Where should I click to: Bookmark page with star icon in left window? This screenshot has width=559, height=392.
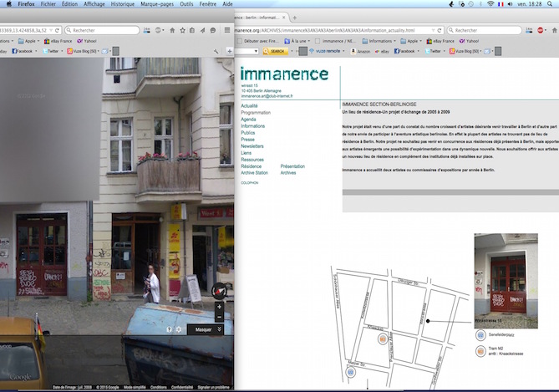(182, 30)
